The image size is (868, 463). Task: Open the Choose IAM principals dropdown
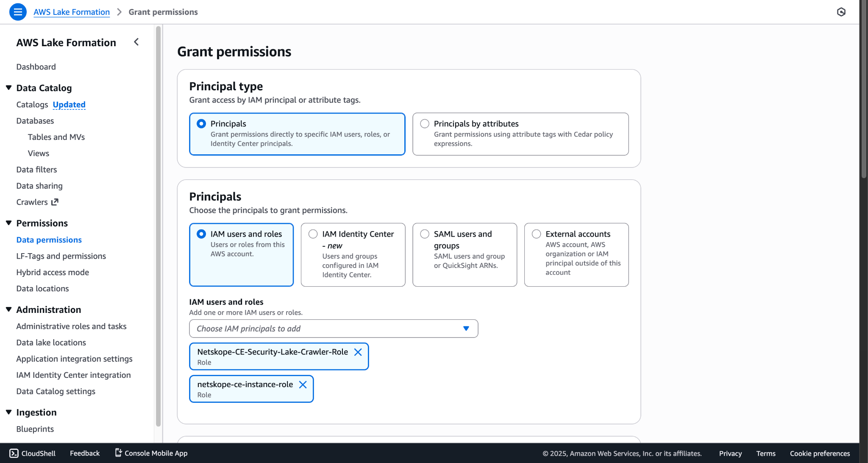[334, 329]
